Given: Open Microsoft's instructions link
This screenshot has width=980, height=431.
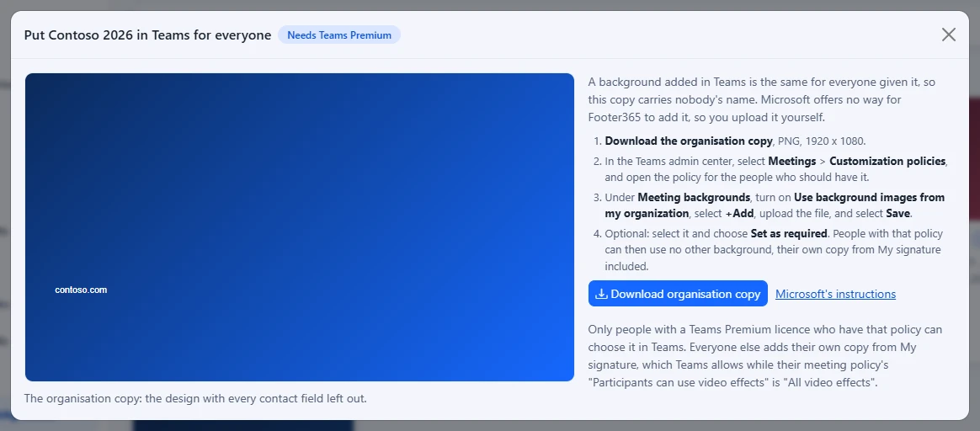Looking at the screenshot, I should pos(835,294).
